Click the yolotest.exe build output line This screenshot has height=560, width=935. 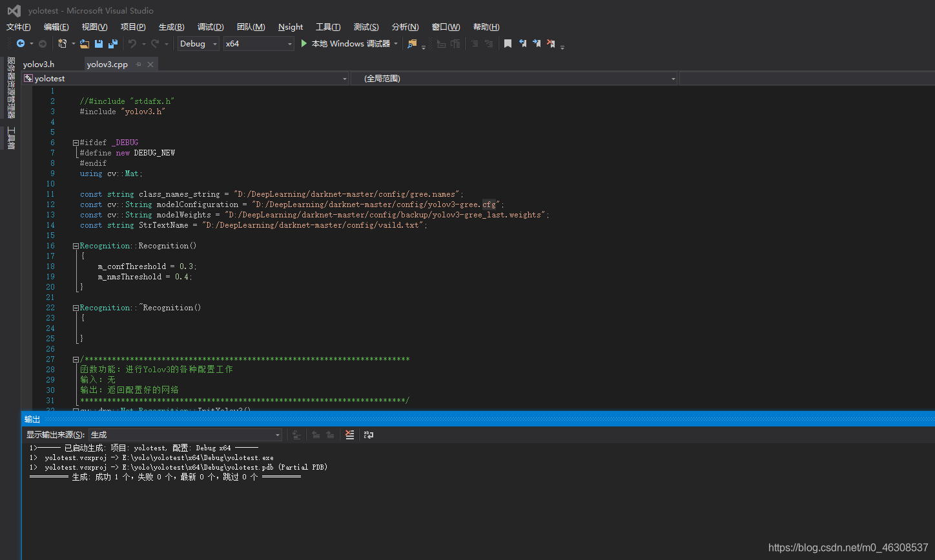tap(152, 457)
